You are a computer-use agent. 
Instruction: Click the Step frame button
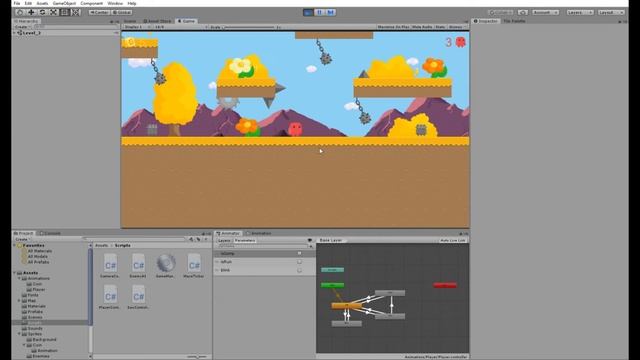pos(331,12)
